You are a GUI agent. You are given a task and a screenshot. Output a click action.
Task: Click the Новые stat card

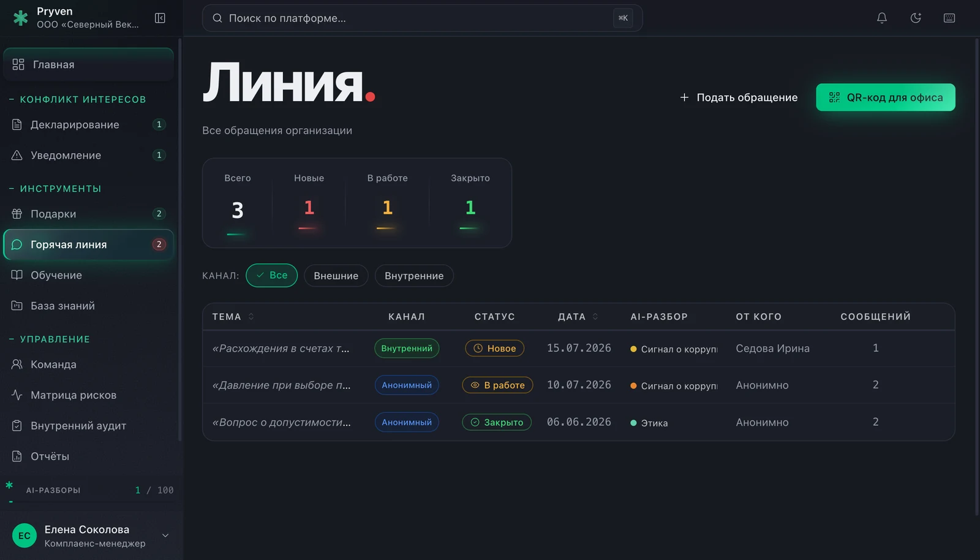coord(309,203)
